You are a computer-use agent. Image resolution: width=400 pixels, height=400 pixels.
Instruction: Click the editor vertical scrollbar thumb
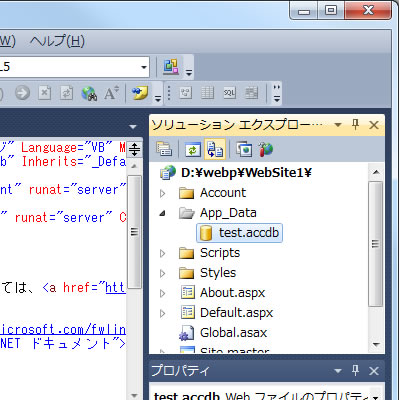click(134, 232)
